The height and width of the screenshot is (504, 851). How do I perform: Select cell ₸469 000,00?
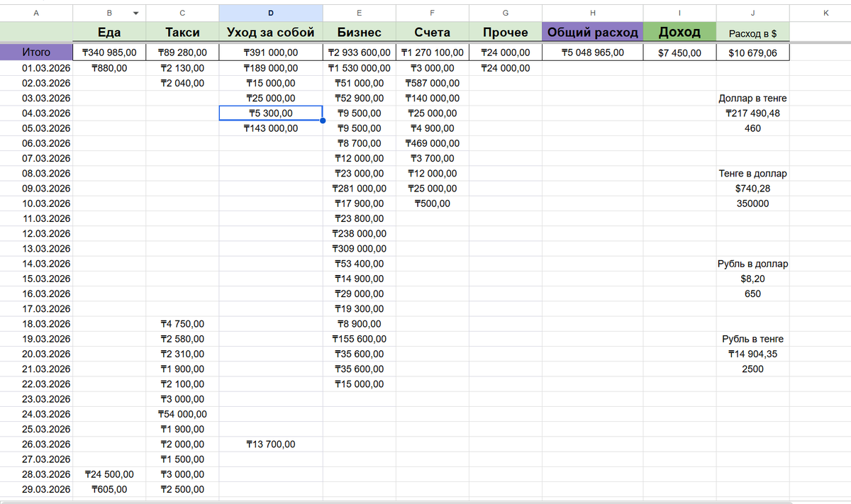coord(432,143)
